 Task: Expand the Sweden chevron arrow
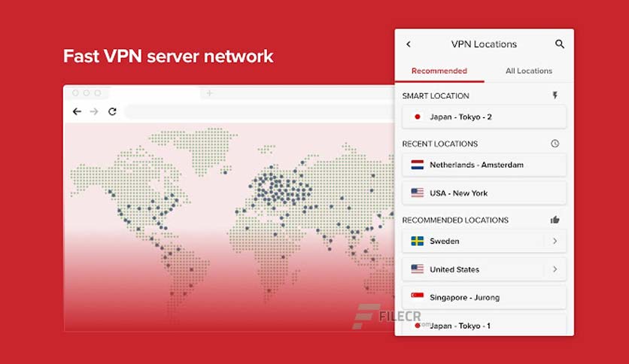click(x=555, y=241)
